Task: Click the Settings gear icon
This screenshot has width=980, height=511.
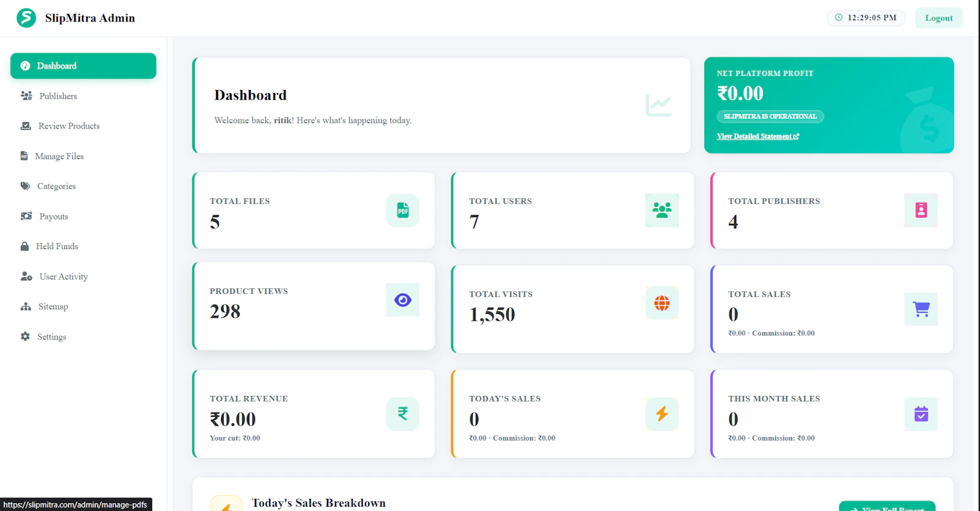Action: point(25,337)
